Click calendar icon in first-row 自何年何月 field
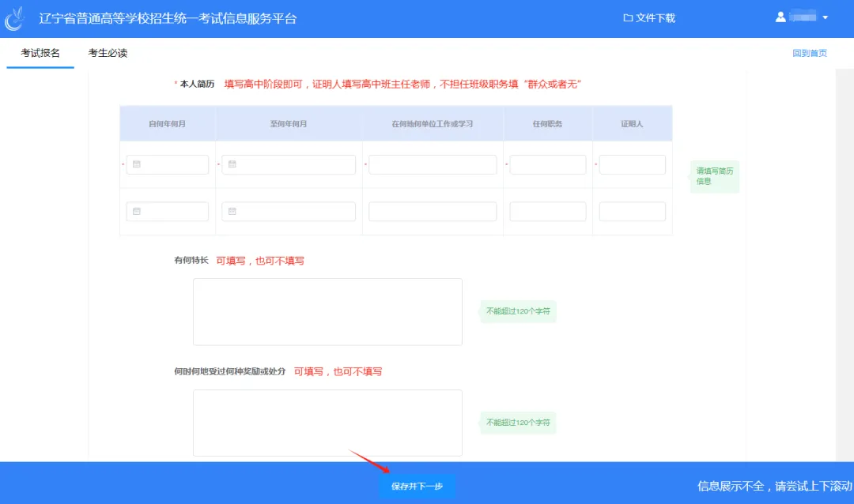Viewport: 854px width, 504px height. coord(137,164)
